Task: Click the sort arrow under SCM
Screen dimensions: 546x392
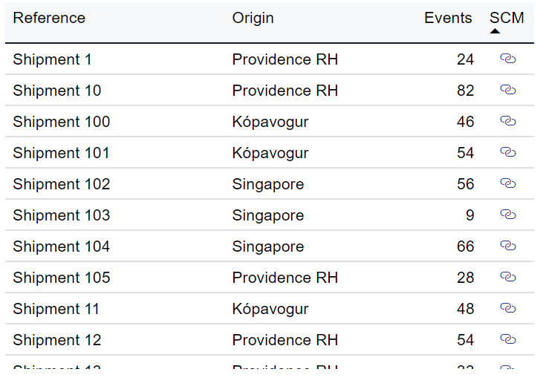Action: 495,31
